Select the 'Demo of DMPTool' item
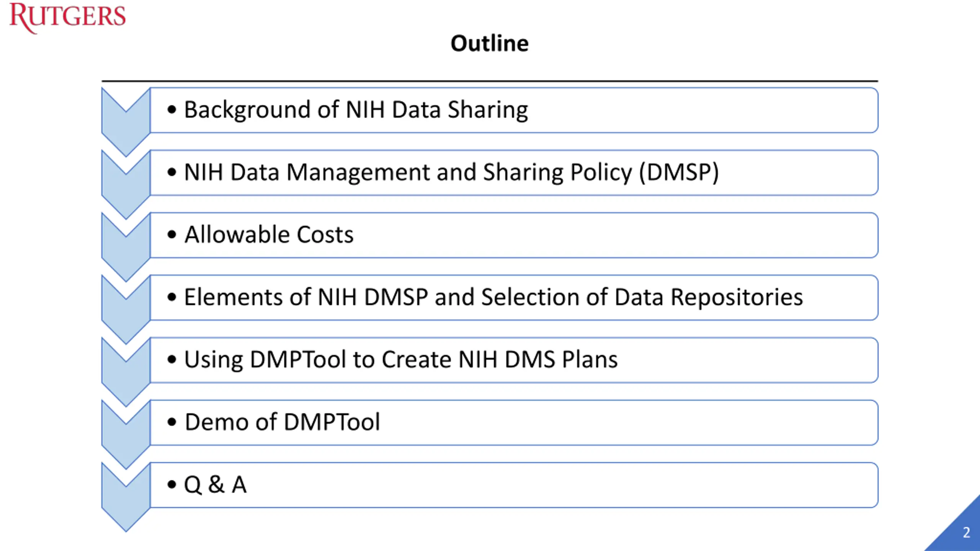980x551 pixels. tap(514, 422)
